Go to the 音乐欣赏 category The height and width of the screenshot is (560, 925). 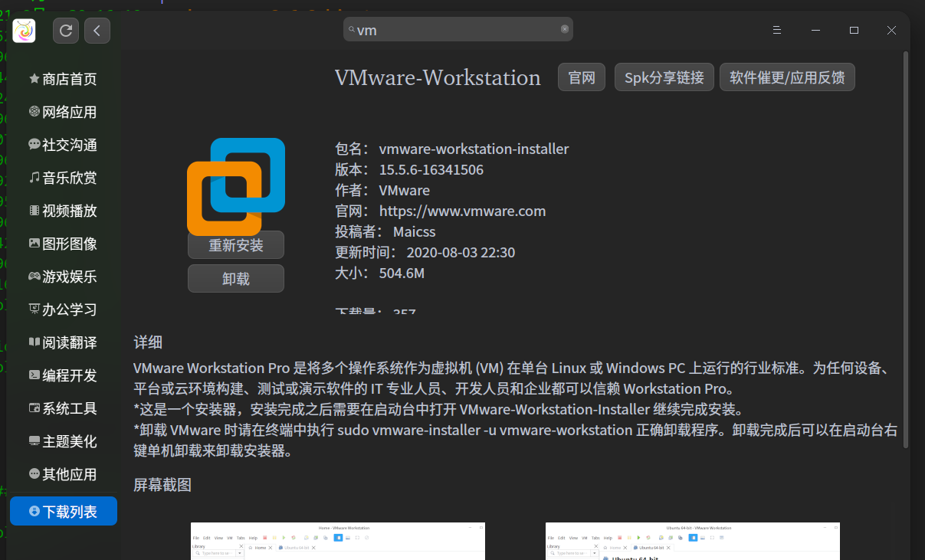coord(63,178)
